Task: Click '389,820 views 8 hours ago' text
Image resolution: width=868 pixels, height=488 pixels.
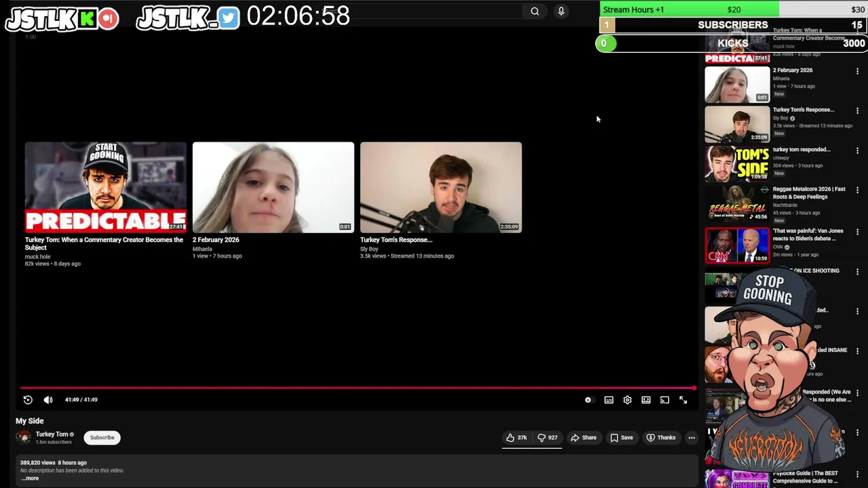Action: tap(54, 463)
